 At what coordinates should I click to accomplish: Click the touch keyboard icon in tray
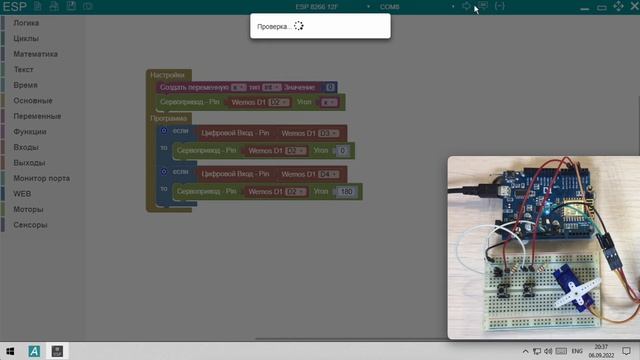[x=561, y=351]
